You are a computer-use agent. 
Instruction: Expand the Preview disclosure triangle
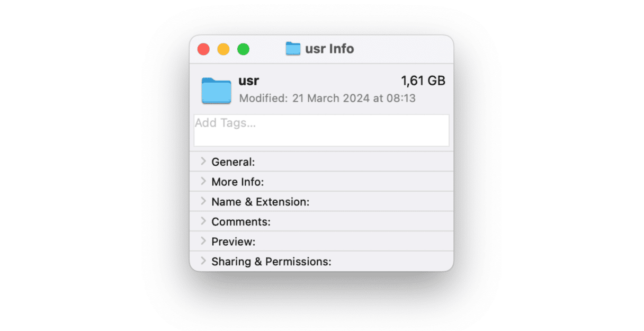[203, 241]
